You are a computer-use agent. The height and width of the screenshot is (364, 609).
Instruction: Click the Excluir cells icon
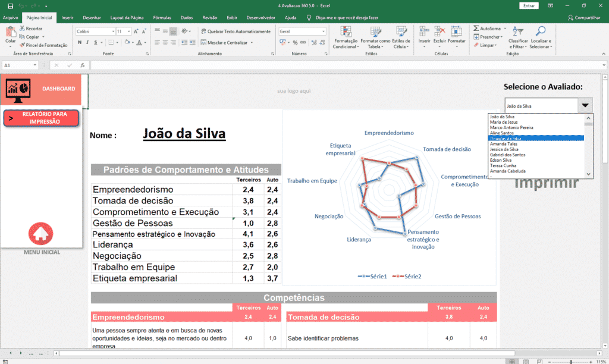click(440, 32)
